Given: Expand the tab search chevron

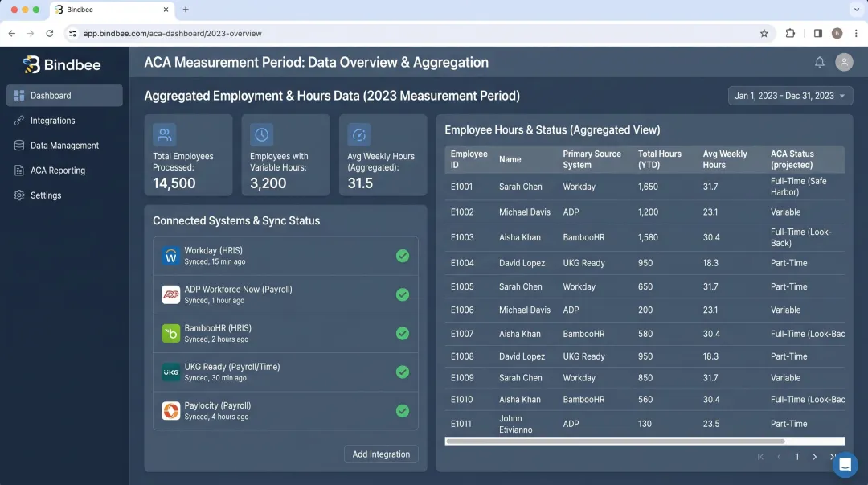Looking at the screenshot, I should click(x=857, y=10).
